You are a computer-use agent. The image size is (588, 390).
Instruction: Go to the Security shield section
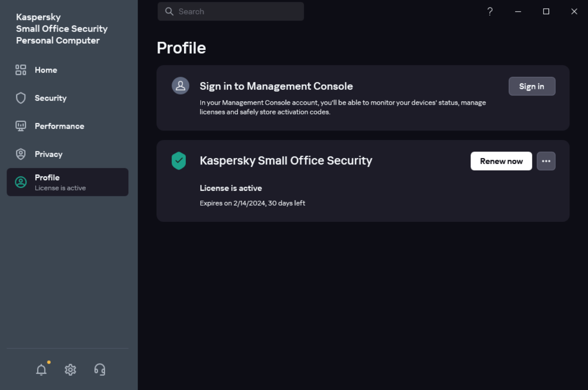tap(50, 98)
